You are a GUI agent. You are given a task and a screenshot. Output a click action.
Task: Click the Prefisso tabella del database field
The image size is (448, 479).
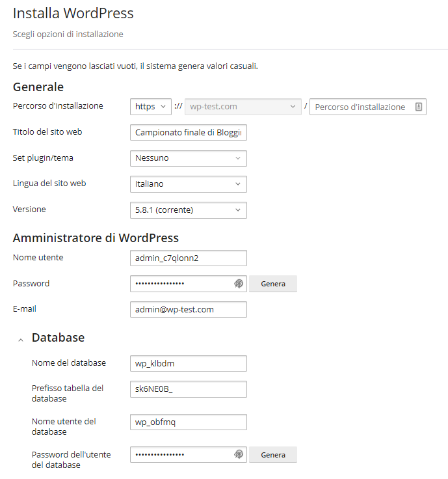click(x=189, y=389)
